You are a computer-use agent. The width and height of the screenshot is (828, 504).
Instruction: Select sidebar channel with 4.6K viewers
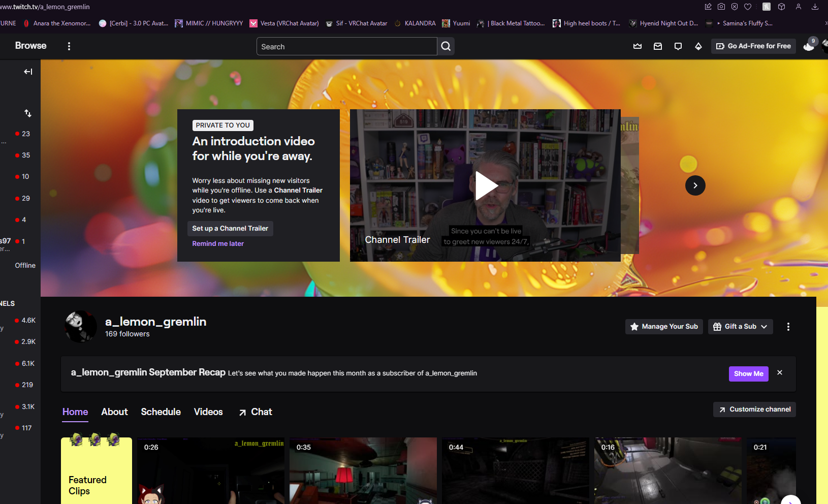(x=20, y=321)
